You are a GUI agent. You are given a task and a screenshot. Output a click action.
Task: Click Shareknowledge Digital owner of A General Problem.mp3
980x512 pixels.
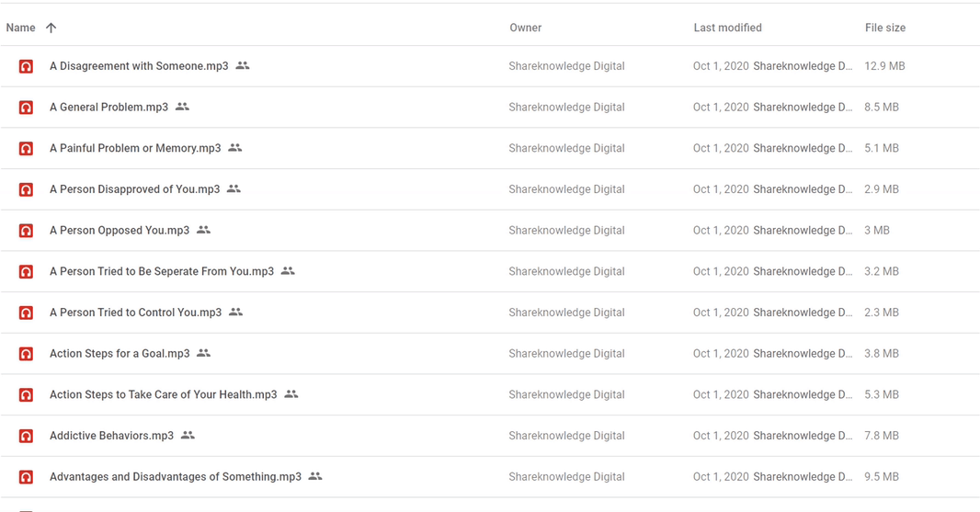(x=566, y=108)
